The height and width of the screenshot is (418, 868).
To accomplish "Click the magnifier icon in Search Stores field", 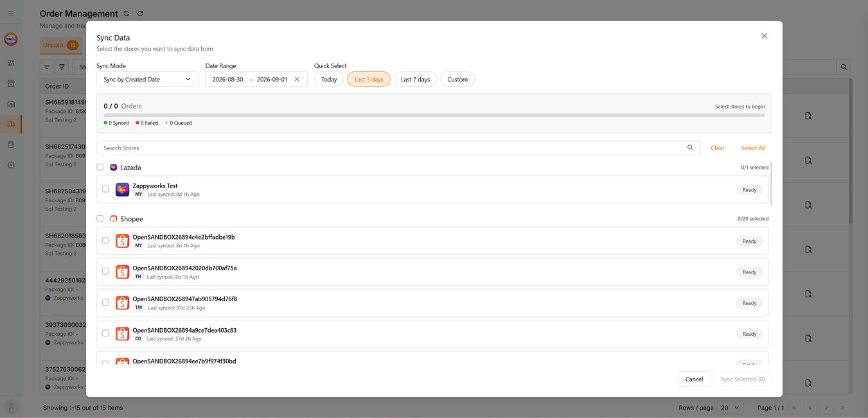I will point(690,148).
